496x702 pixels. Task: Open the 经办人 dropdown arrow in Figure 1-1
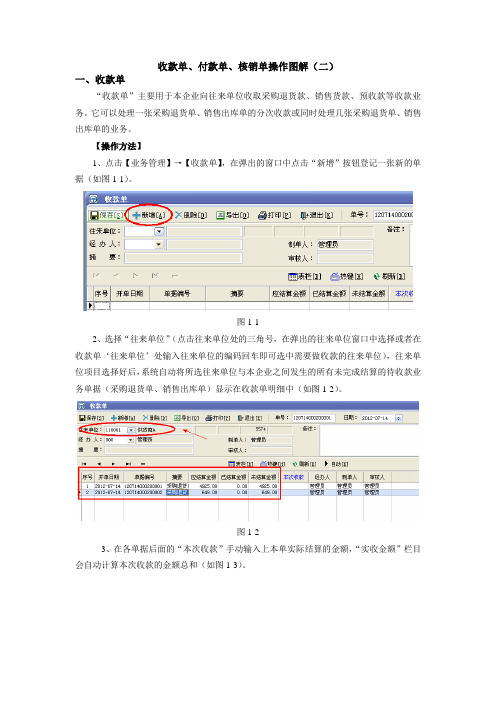(159, 244)
